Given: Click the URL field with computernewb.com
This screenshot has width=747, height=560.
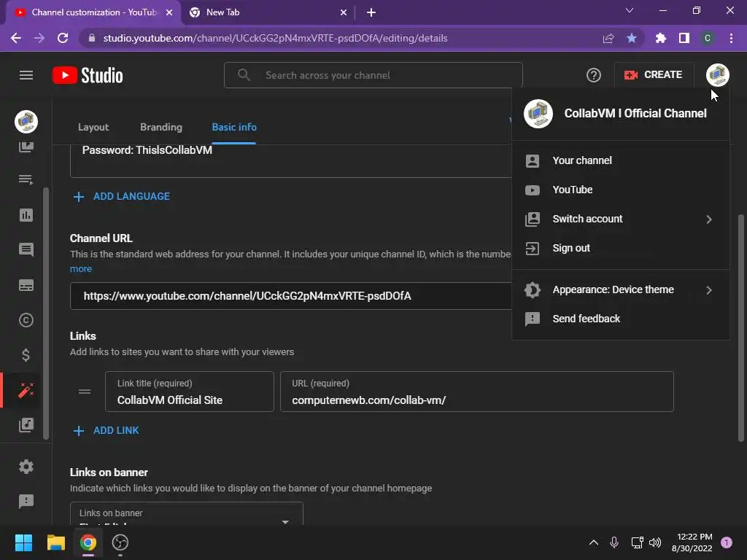Looking at the screenshot, I should coord(477,392).
